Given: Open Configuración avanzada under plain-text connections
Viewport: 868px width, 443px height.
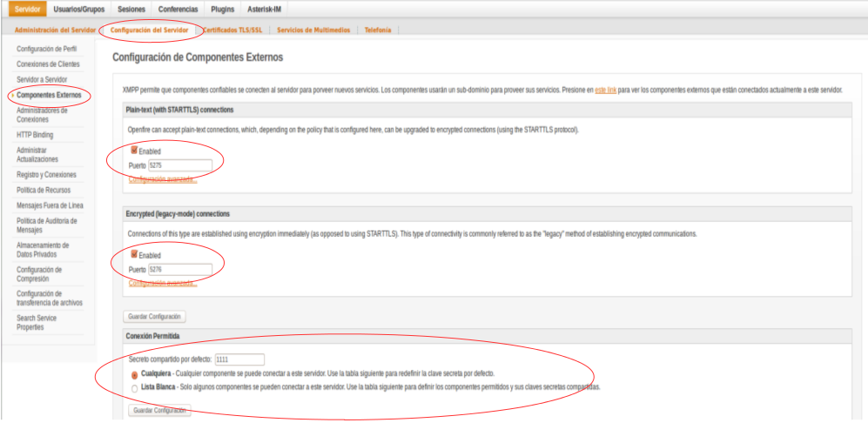Looking at the screenshot, I should (163, 179).
